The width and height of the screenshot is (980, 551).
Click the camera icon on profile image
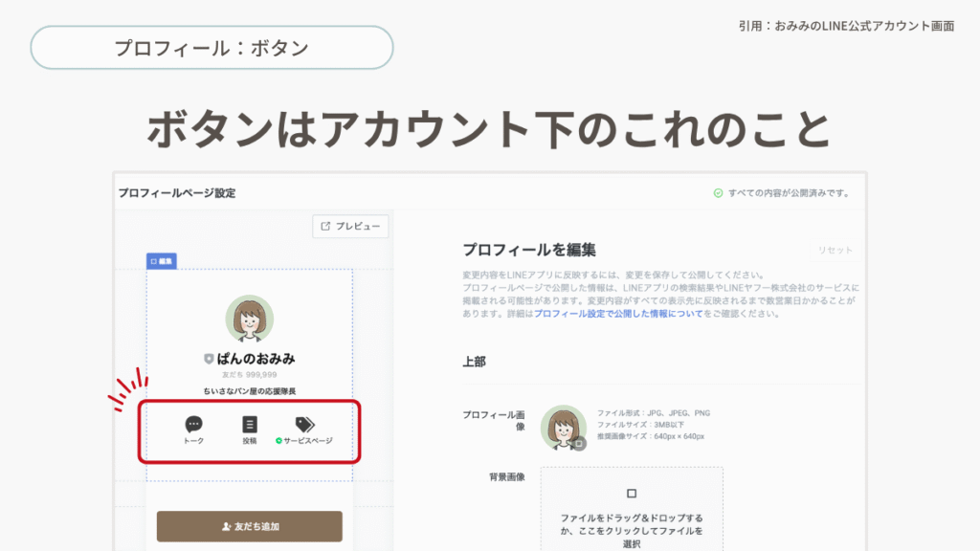[578, 443]
